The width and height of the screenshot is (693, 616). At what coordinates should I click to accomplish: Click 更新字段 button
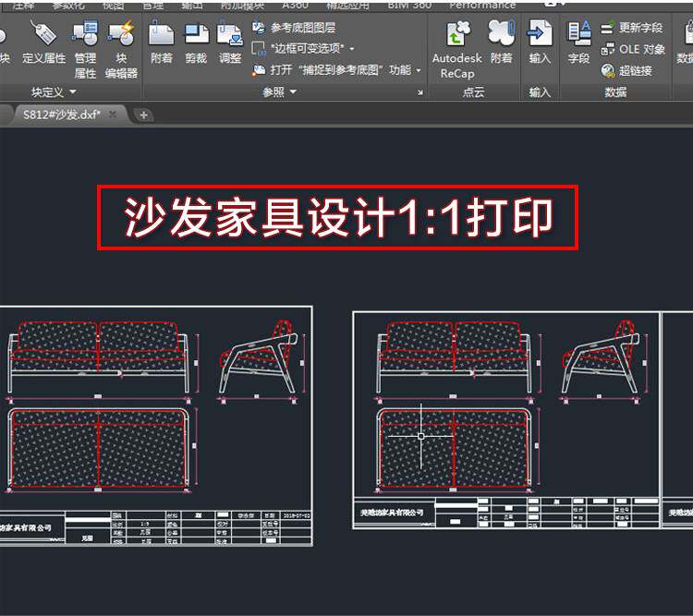point(632,28)
